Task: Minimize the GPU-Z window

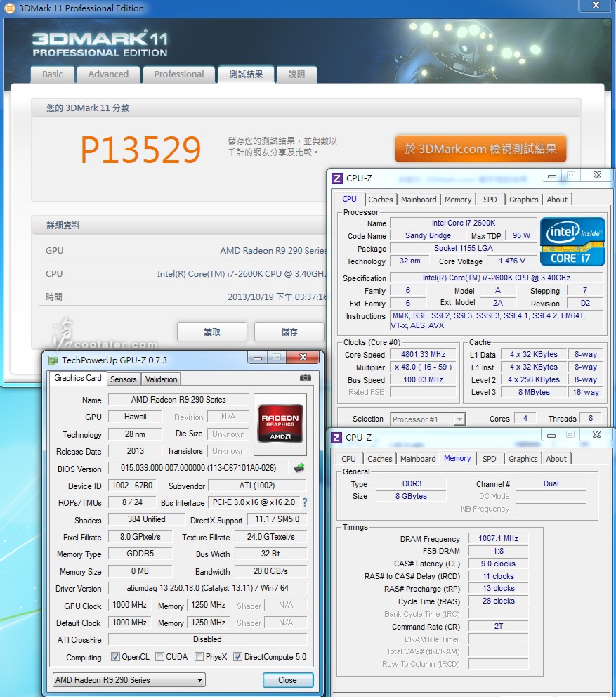Action: pos(258,358)
